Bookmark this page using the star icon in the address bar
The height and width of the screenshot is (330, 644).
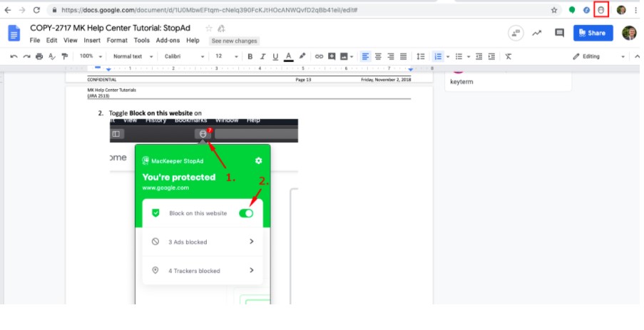554,10
